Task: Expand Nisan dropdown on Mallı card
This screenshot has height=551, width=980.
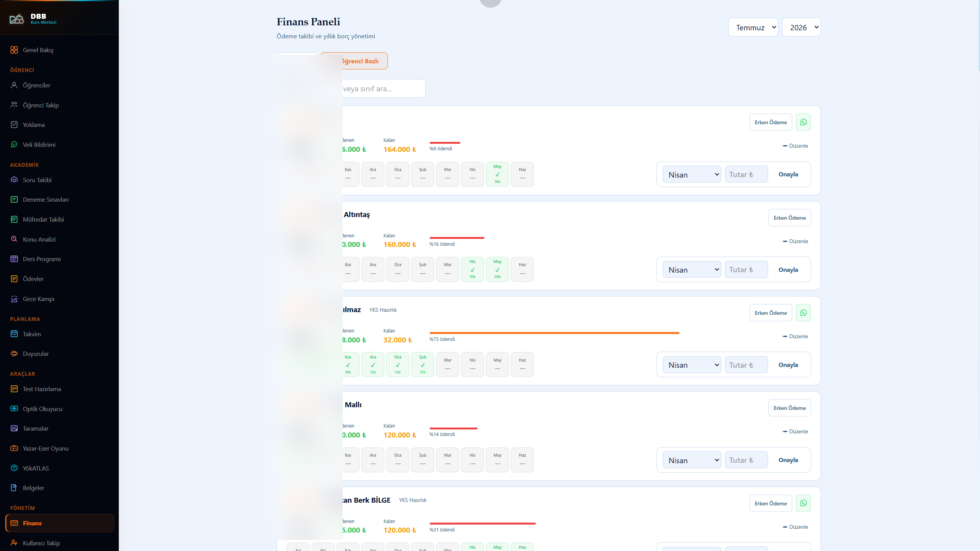Action: coord(692,460)
